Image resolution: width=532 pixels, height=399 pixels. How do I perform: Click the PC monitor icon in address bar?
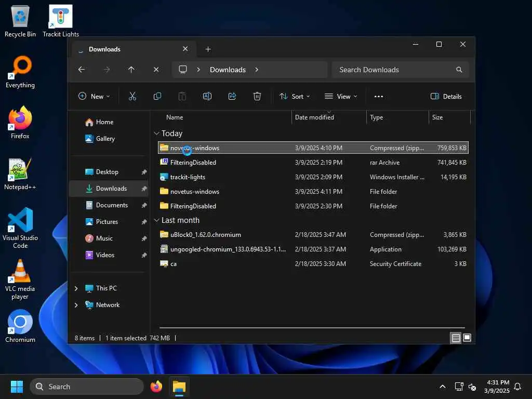pos(183,70)
